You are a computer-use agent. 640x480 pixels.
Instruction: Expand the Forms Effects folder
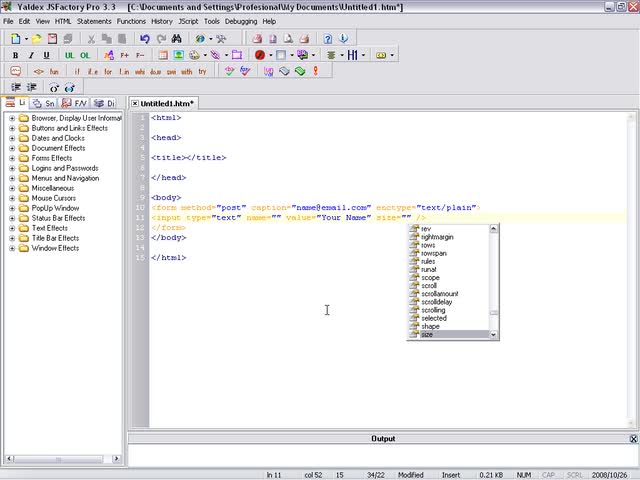(12, 158)
